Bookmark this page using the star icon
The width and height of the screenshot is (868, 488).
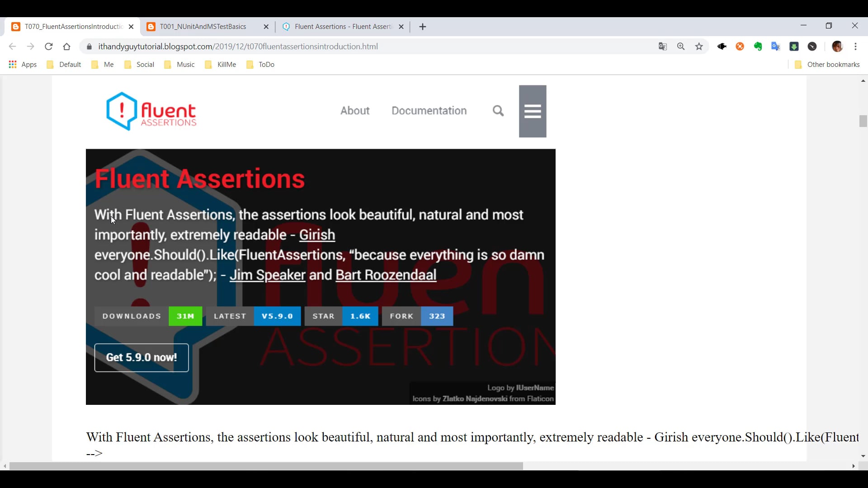click(x=699, y=46)
